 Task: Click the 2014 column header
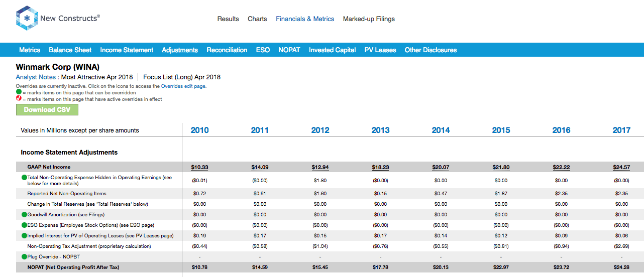point(441,130)
